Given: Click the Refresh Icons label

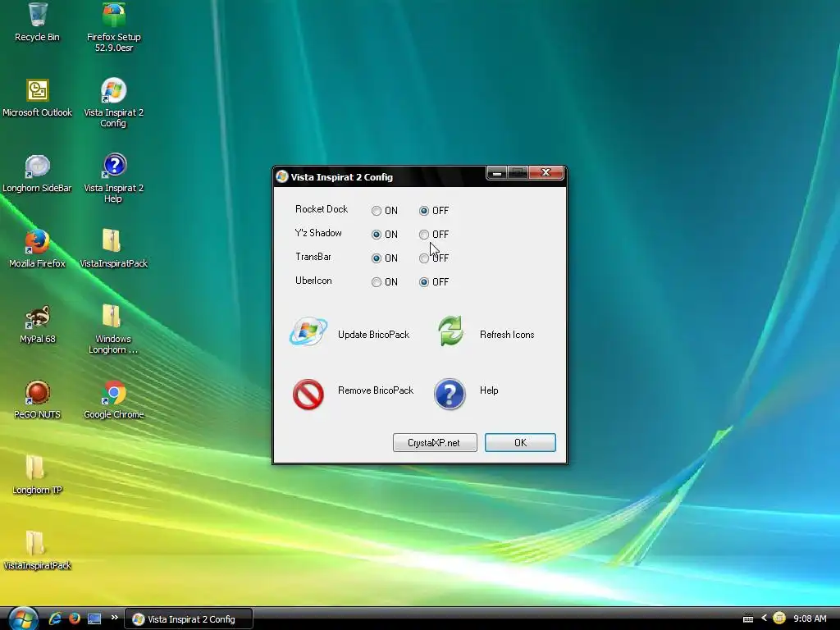Looking at the screenshot, I should pyautogui.click(x=507, y=335).
